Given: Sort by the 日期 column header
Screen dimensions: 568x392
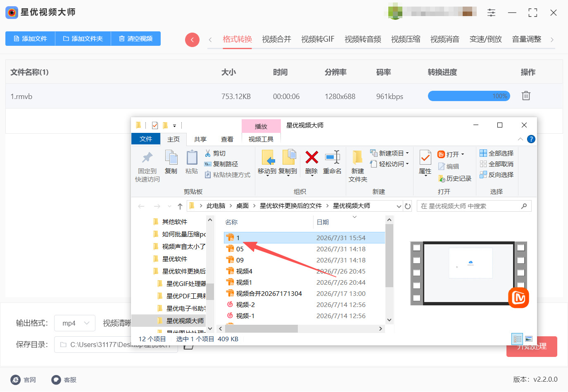Looking at the screenshot, I should (323, 222).
